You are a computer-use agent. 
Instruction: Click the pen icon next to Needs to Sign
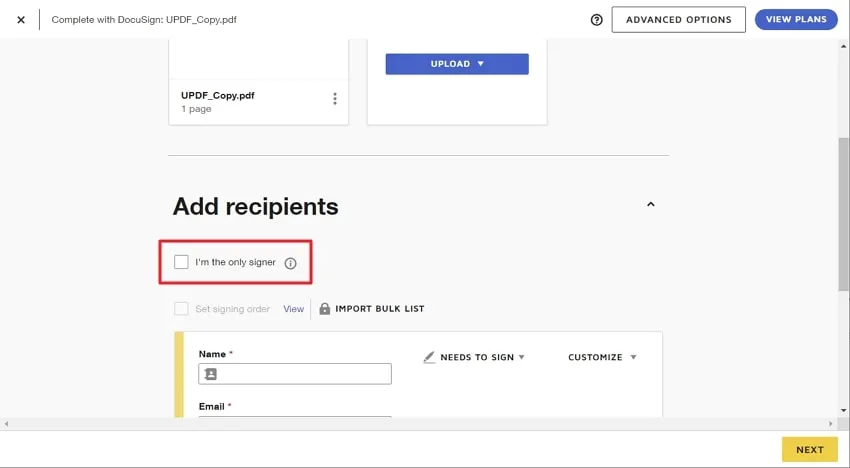tap(429, 357)
